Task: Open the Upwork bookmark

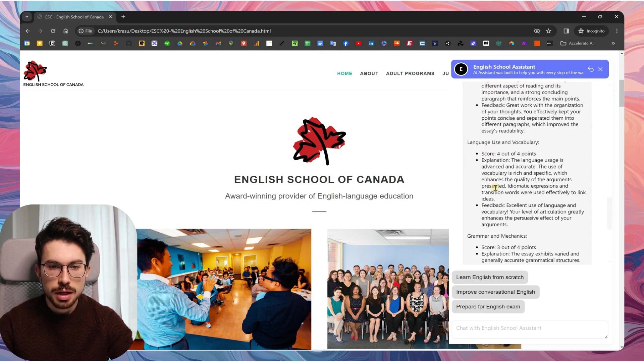Action: point(167,43)
